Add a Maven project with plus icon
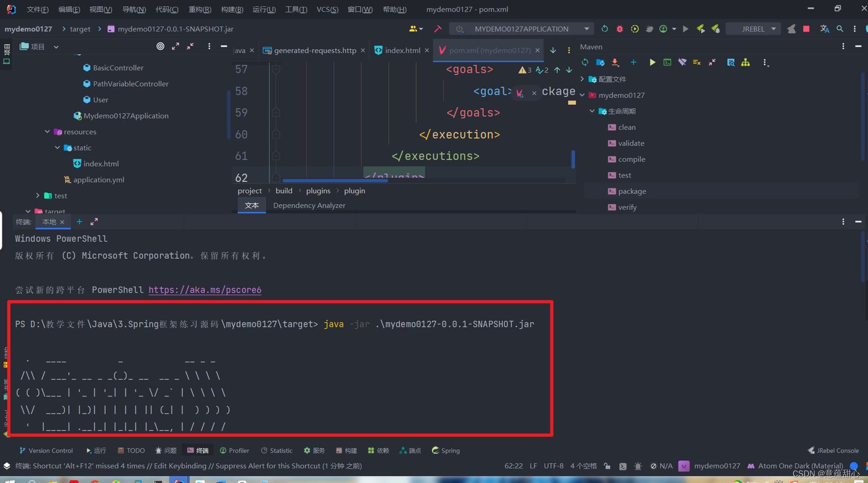This screenshot has height=483, width=868. coord(633,62)
